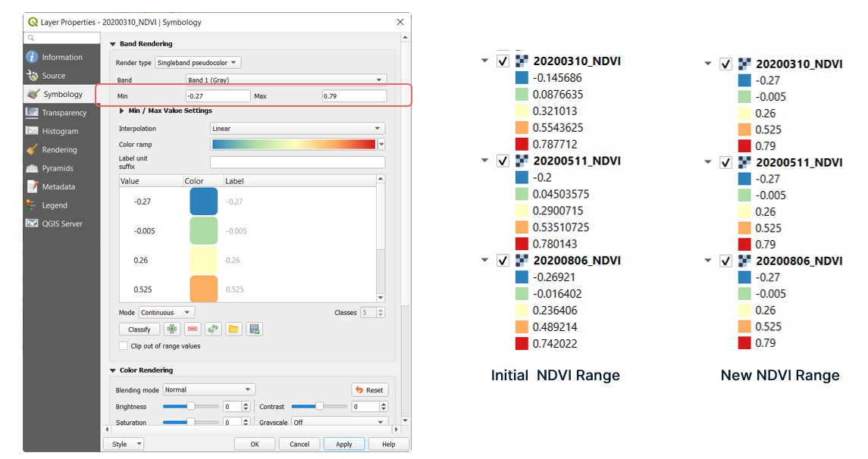
Task: Click the green add values manually icon
Action: tap(172, 329)
